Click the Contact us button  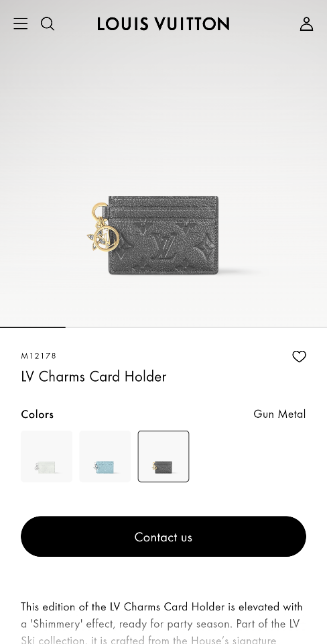pyautogui.click(x=163, y=537)
